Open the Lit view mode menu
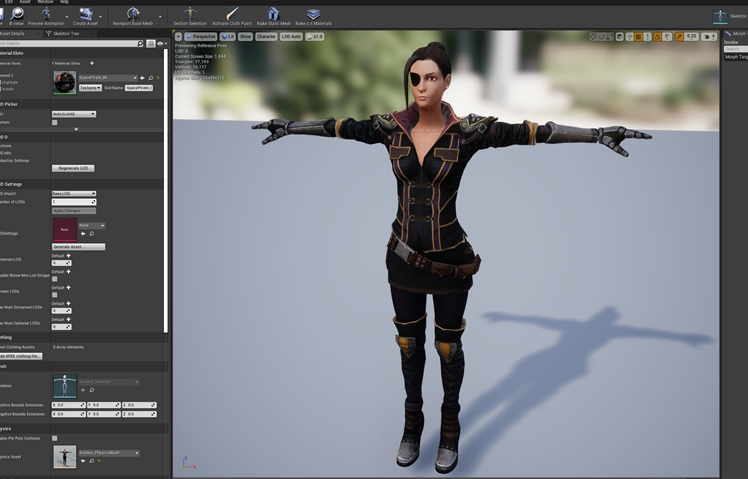Viewport: 748px width, 479px height. click(228, 37)
